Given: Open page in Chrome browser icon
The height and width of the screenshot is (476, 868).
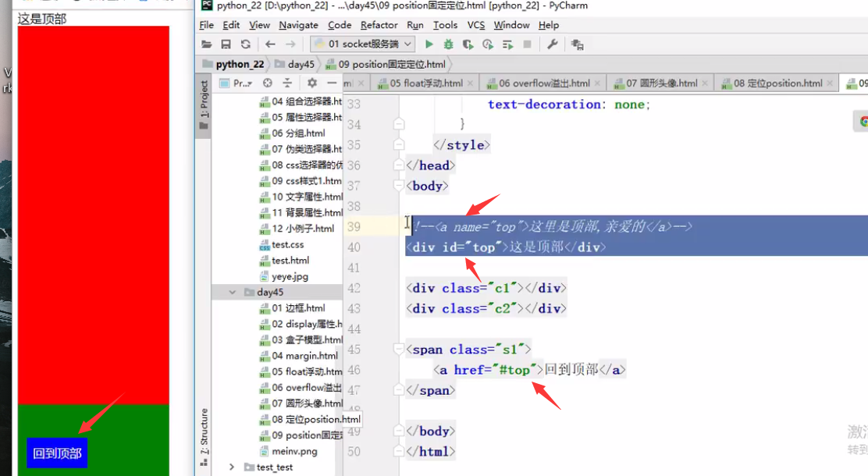Looking at the screenshot, I should tap(863, 121).
